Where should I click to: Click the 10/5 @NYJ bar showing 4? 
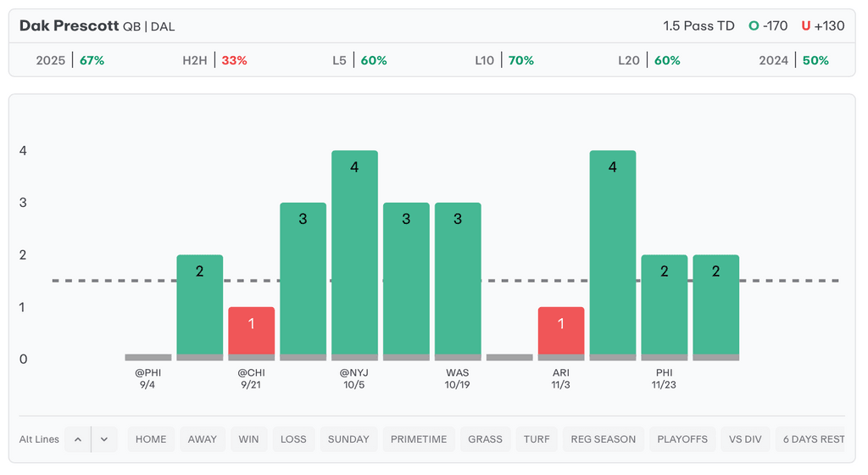[354, 254]
